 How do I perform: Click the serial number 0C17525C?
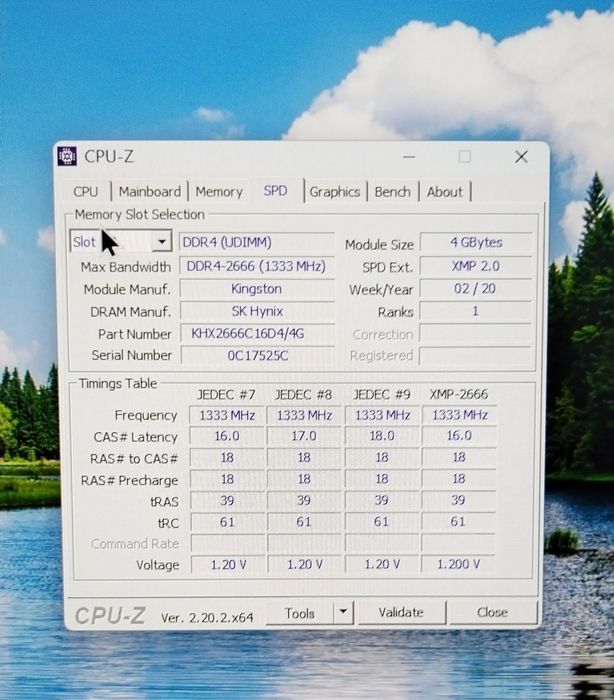[x=257, y=355]
